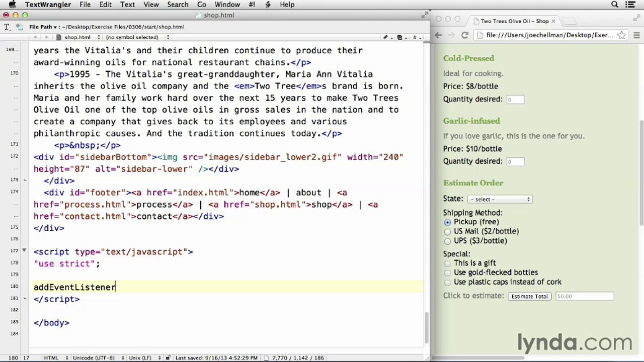Open Spotlight search in menu bar
This screenshot has width=644, height=362.
615,5
